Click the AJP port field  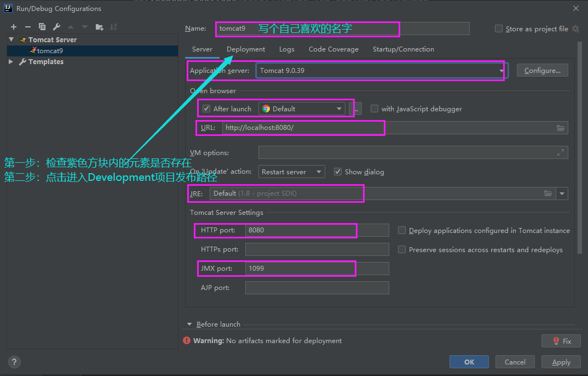(x=317, y=287)
